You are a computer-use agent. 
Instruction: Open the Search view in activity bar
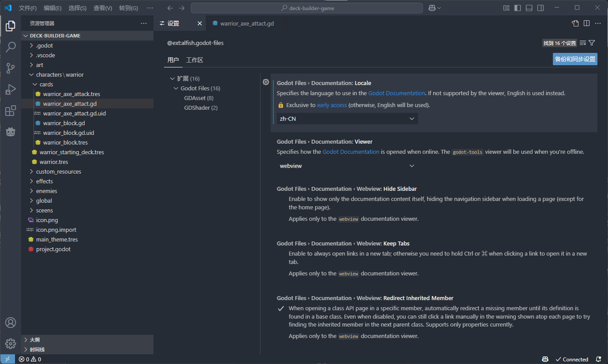point(11,47)
